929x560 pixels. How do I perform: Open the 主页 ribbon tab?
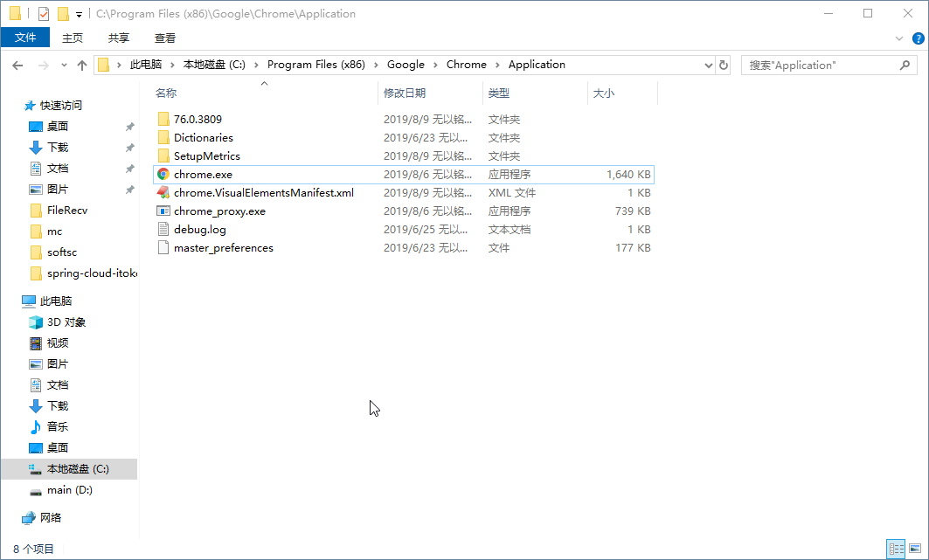[x=73, y=38]
